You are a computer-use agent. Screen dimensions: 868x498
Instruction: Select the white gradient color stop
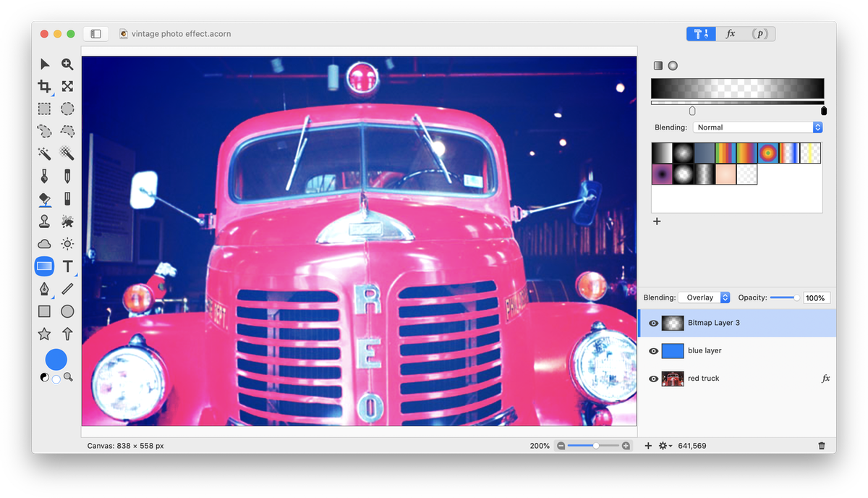tap(692, 111)
